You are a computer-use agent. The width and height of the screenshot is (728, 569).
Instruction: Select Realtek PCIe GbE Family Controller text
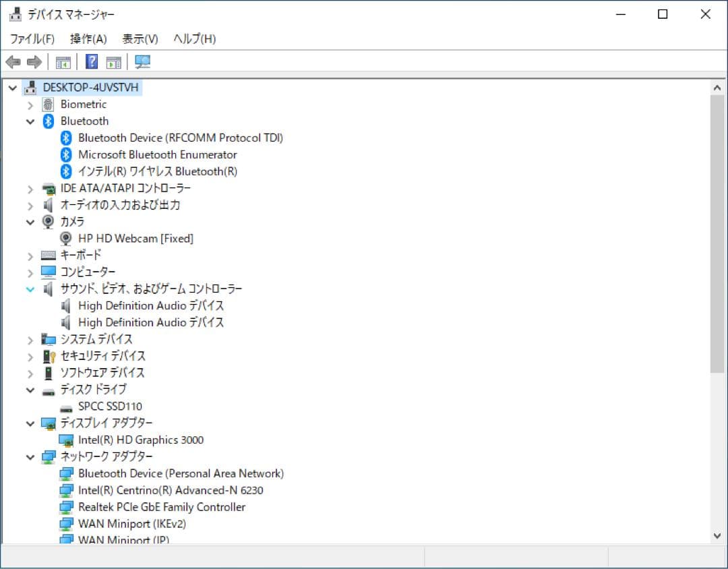pos(162,507)
